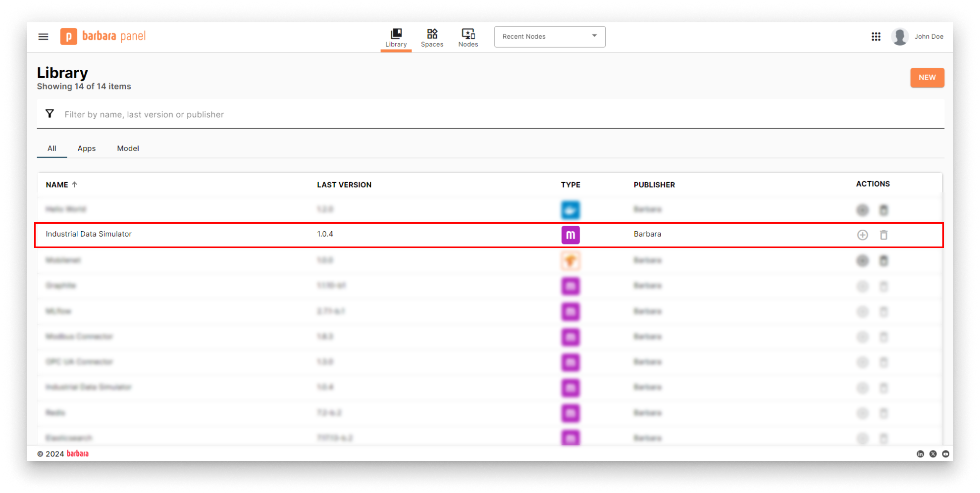Add Industrial Data Simulator using plus icon
Viewport: 980px width, 493px height.
(862, 235)
